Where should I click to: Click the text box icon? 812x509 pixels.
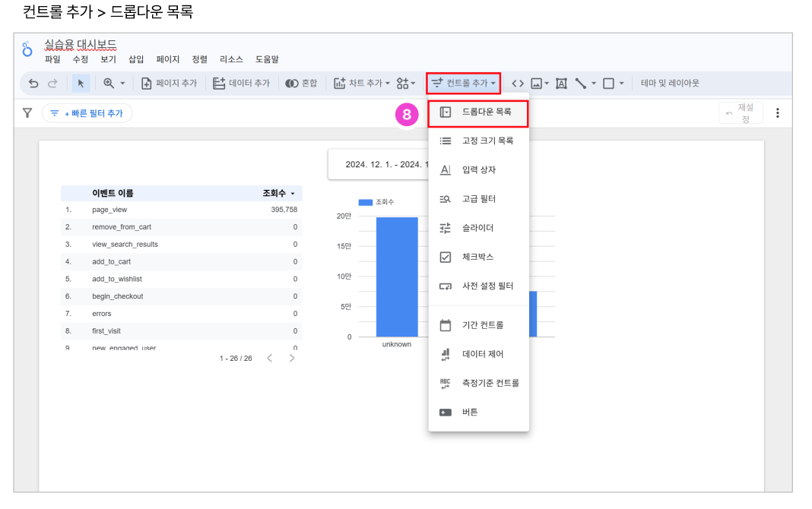click(561, 84)
